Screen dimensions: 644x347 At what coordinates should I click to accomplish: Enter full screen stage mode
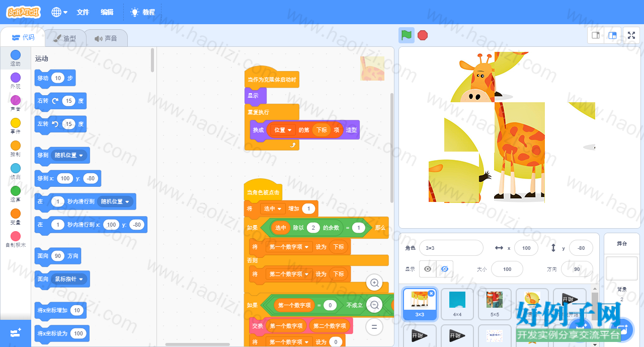(x=632, y=35)
